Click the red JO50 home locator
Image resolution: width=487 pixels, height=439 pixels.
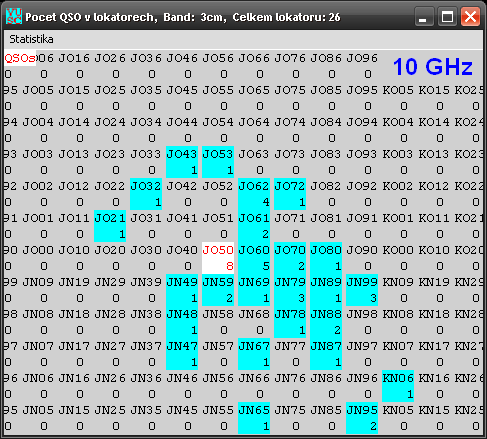coord(218,258)
